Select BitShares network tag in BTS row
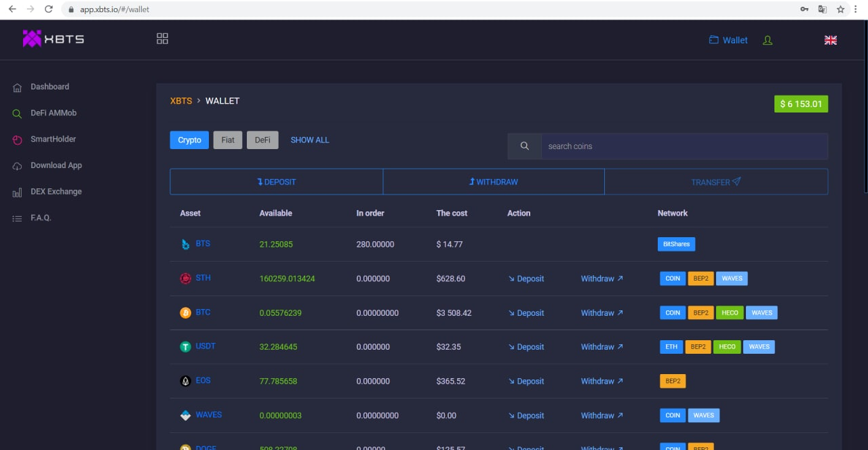 pos(676,244)
